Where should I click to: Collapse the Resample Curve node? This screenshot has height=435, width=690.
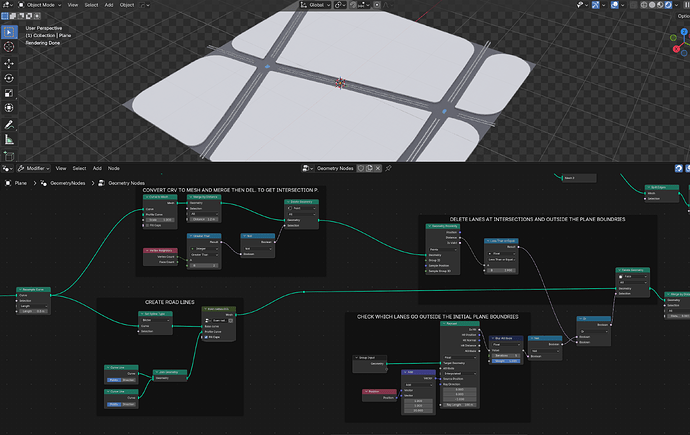tap(20, 289)
